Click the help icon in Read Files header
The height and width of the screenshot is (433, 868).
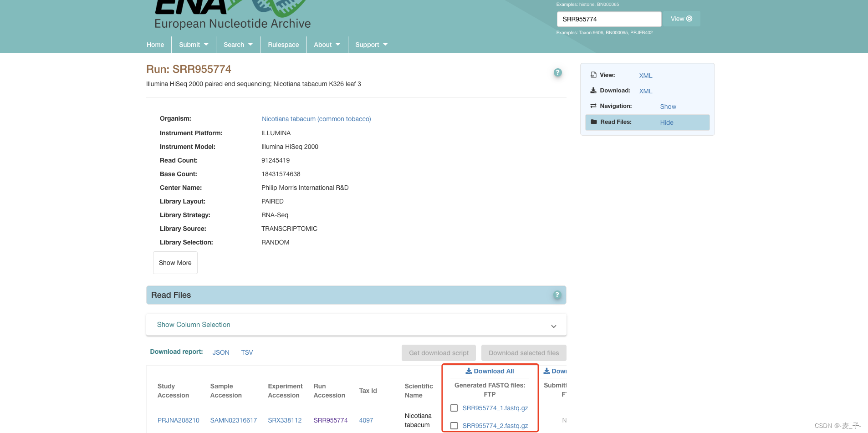coord(557,295)
